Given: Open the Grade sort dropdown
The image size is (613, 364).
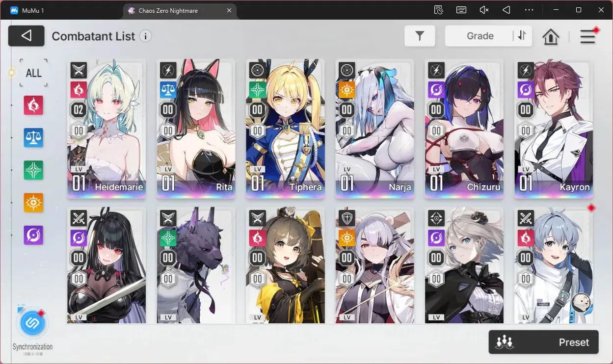Looking at the screenshot, I should [x=480, y=36].
